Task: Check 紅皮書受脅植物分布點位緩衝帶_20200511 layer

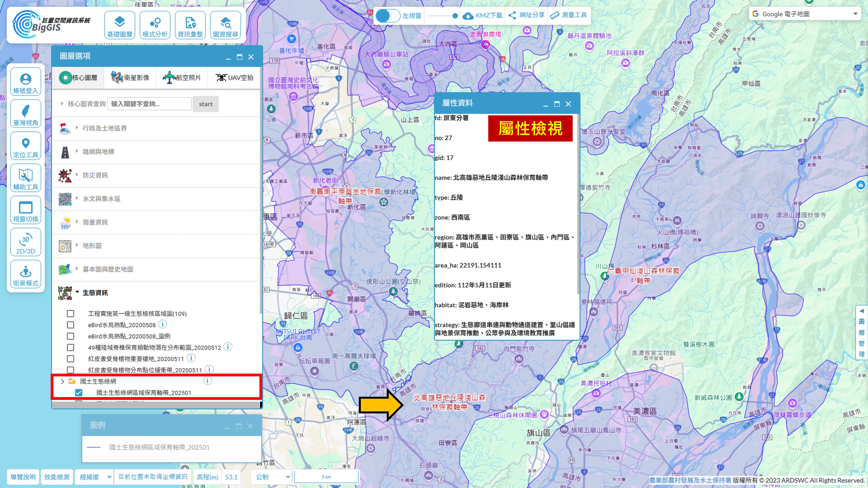Action: 70,370
